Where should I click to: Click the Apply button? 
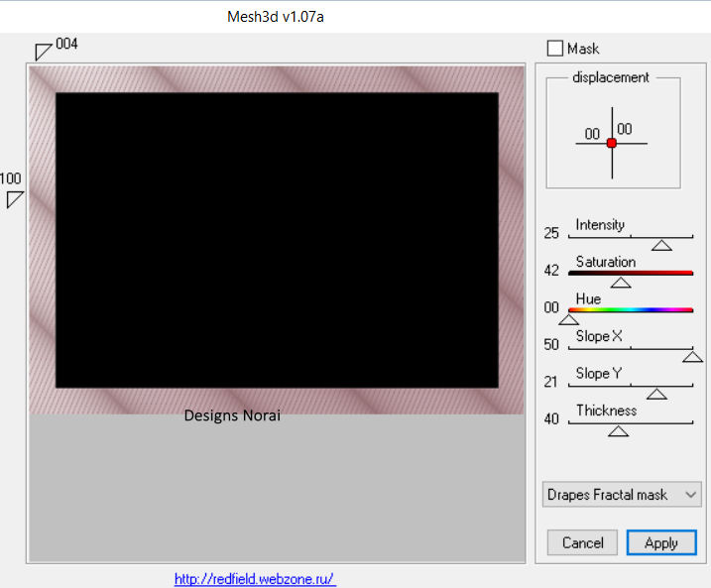661,542
